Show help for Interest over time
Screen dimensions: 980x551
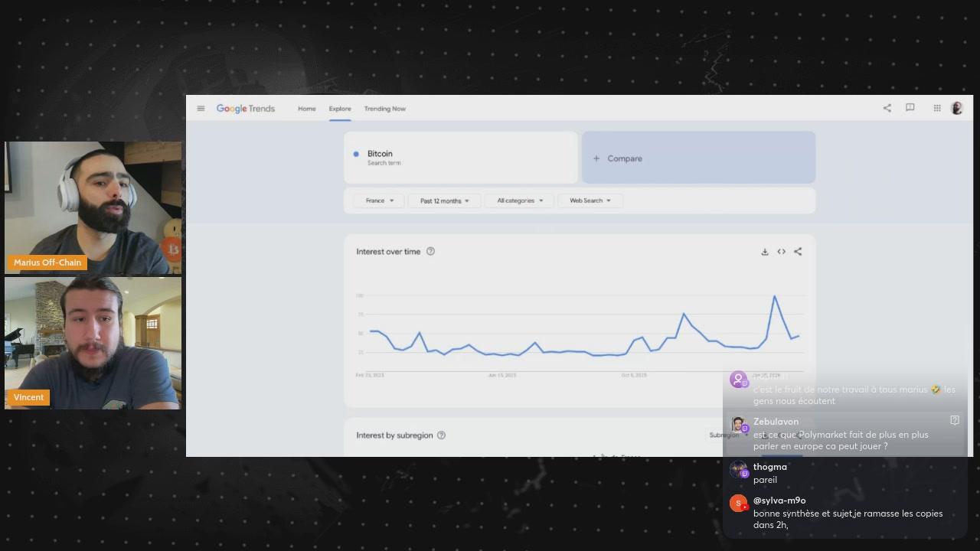click(430, 251)
